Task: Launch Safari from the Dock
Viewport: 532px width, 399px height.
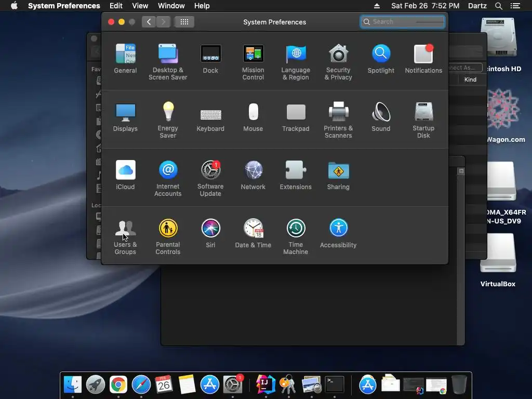Action: coord(141,385)
